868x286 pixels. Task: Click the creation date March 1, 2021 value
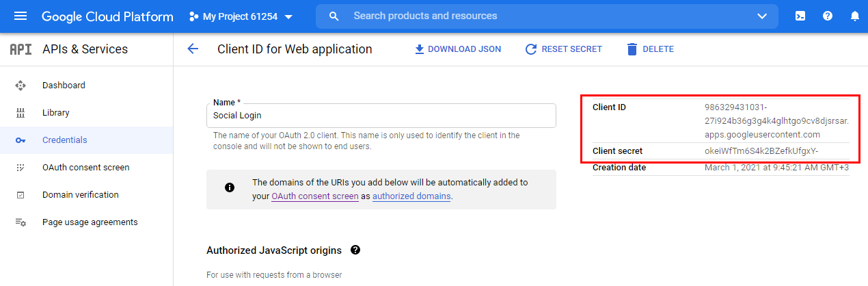coord(776,168)
